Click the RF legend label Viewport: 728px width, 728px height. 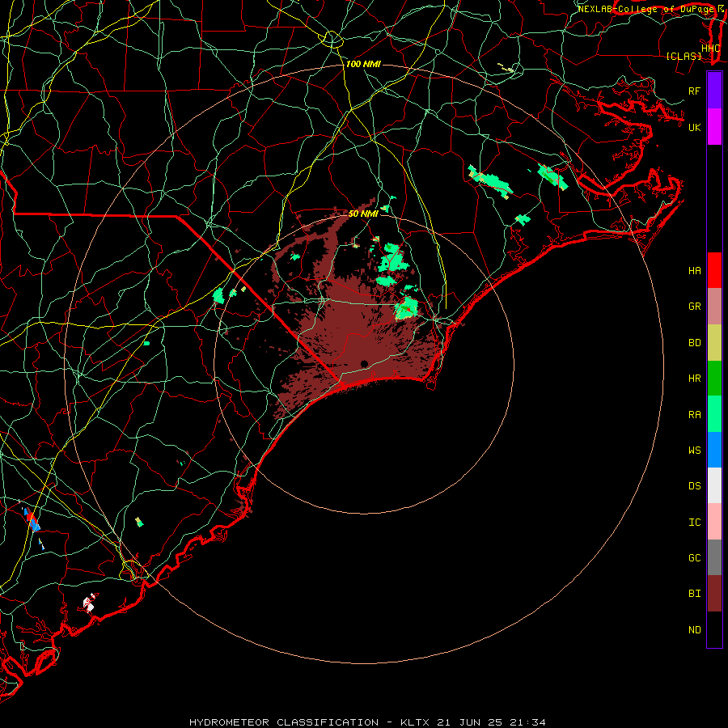694,91
